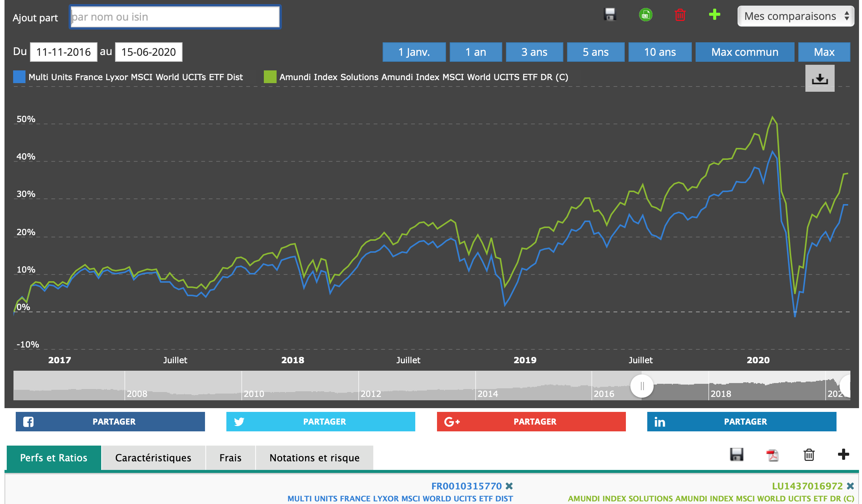862x504 pixels.
Task: Select the 3 ans period button
Action: (534, 52)
